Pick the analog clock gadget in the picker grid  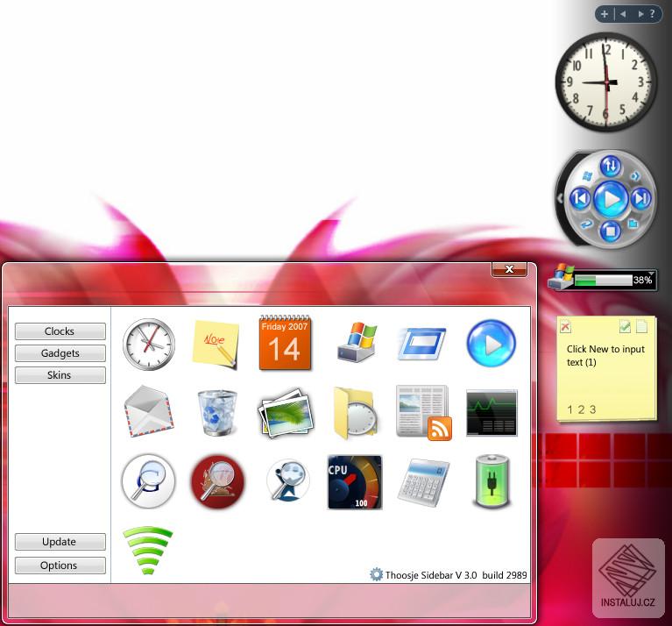pos(149,344)
